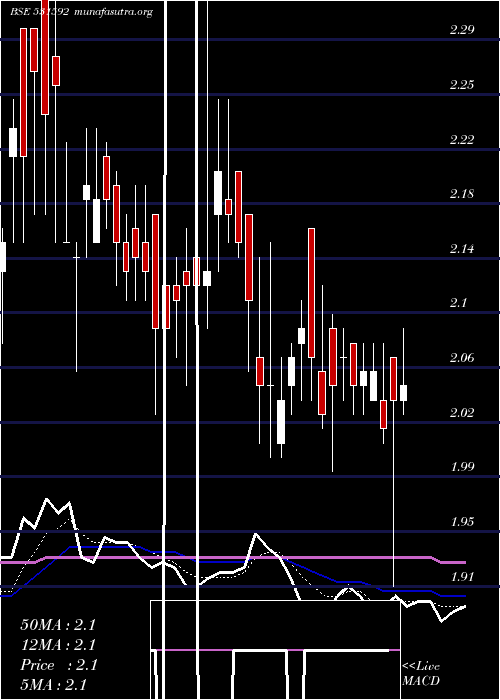Click the 1.91 price axis label
Screen dimensions: 500x700
tap(462, 577)
